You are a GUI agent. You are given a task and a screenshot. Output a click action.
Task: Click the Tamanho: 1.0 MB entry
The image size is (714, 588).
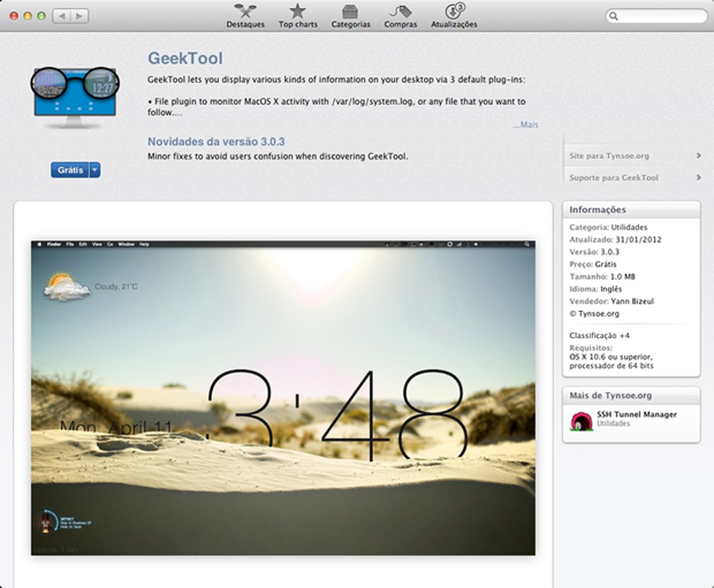[602, 276]
